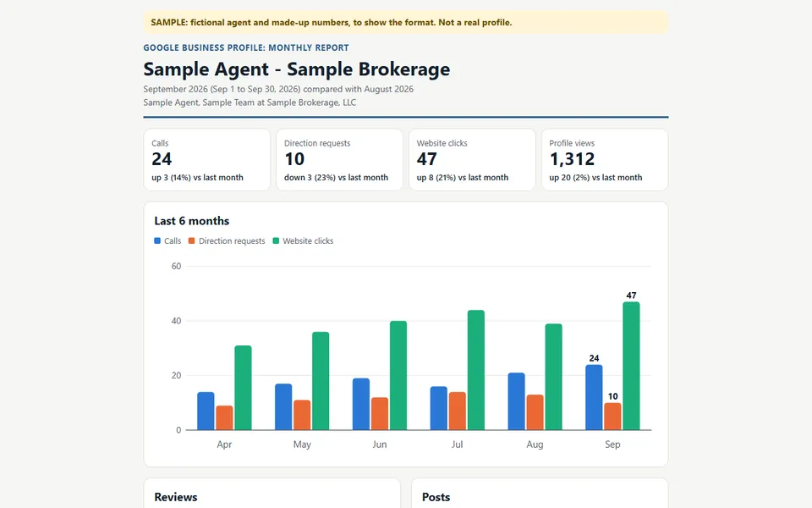Click "up 20 (2%) vs last month" text
Image resolution: width=812 pixels, height=508 pixels.
coord(595,177)
